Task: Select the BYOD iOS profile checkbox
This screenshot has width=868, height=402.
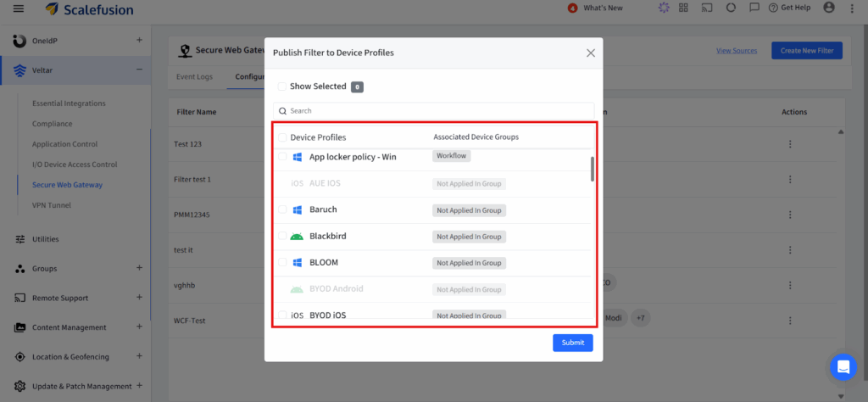Action: tap(282, 315)
